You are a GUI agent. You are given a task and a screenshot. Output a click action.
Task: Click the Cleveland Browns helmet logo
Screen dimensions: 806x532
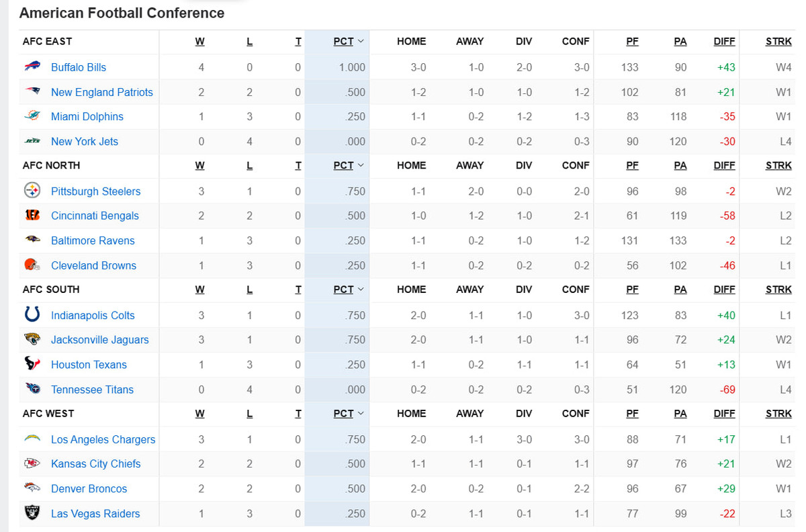[x=32, y=265]
